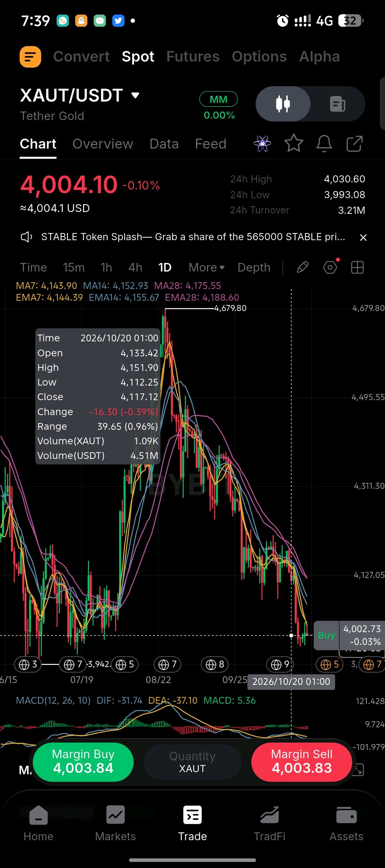385x868 pixels.
Task: Go to Assets tab
Action: (x=346, y=823)
